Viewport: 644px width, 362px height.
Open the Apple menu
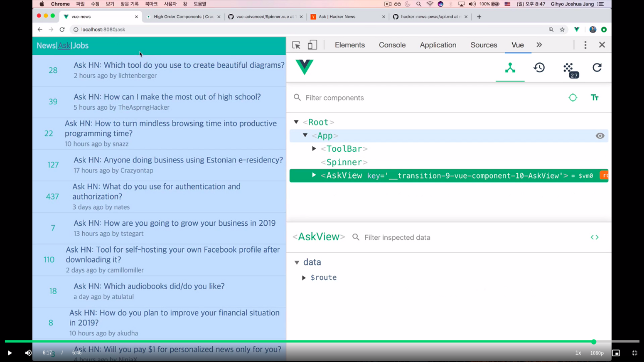click(x=42, y=4)
